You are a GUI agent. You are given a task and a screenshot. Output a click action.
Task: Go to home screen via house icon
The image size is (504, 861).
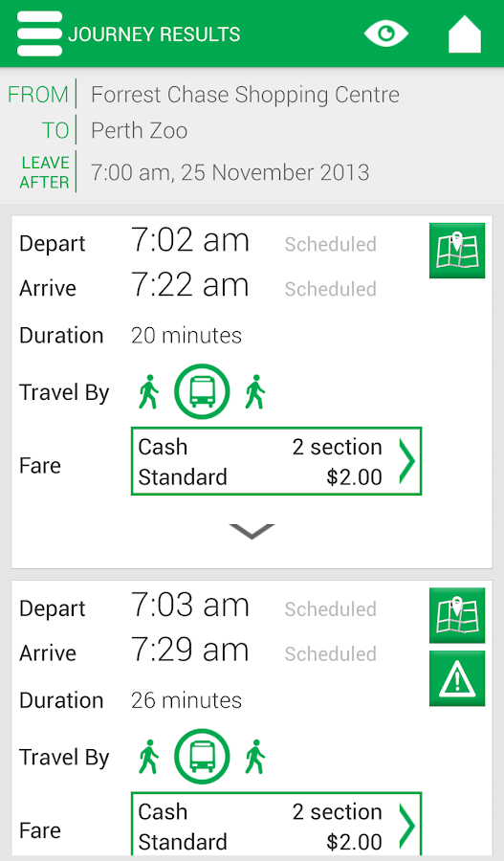point(465,33)
